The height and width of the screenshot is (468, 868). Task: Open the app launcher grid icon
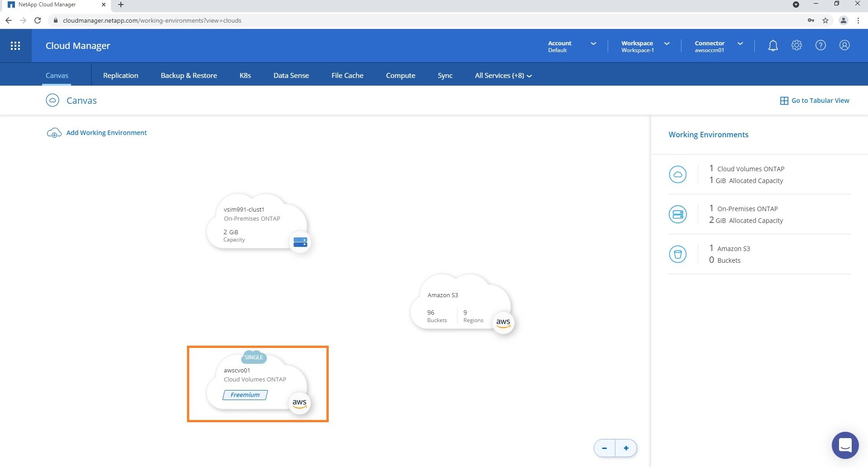(x=15, y=46)
